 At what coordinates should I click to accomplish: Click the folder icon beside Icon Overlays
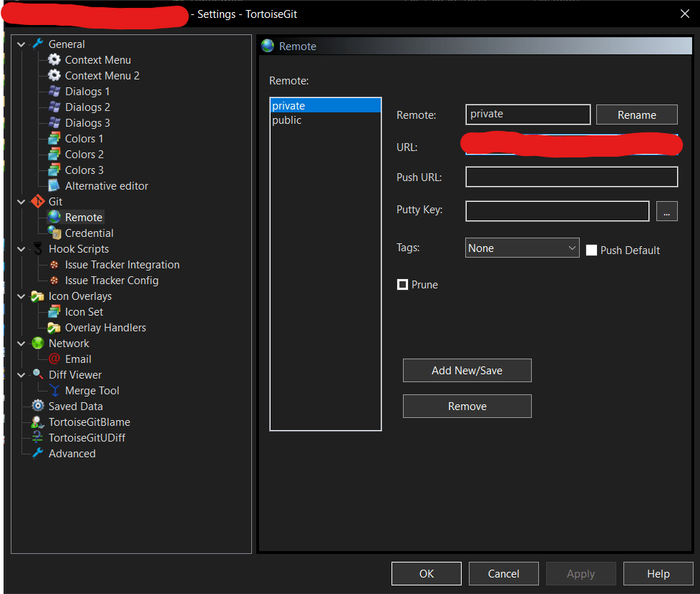pos(38,296)
